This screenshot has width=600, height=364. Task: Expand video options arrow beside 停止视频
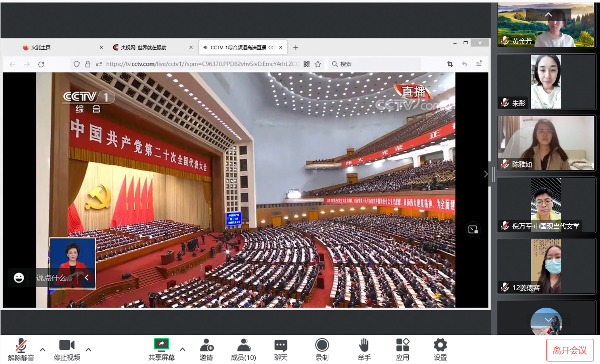click(x=88, y=350)
